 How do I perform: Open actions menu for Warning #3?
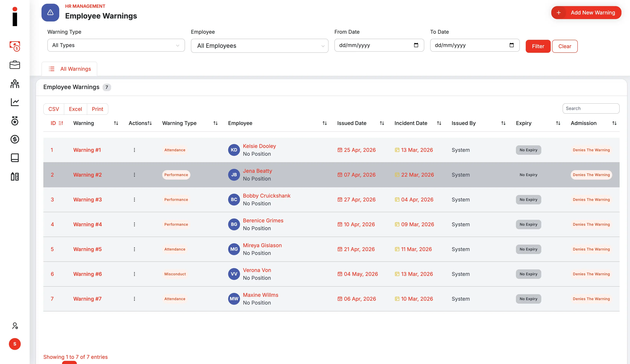click(x=134, y=200)
